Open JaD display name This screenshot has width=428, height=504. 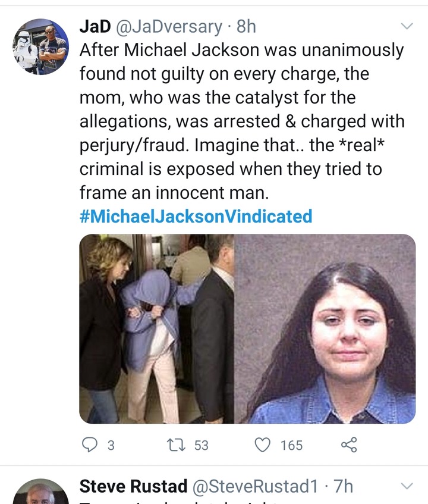point(95,26)
